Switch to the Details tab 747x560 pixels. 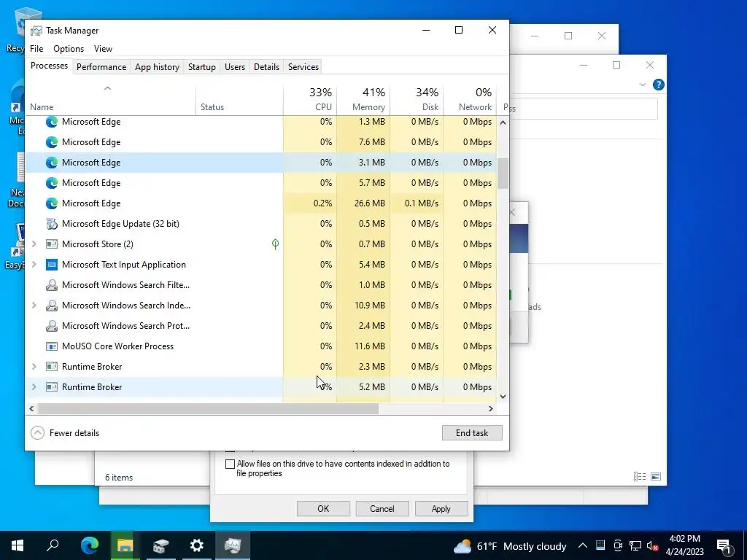pyautogui.click(x=266, y=67)
